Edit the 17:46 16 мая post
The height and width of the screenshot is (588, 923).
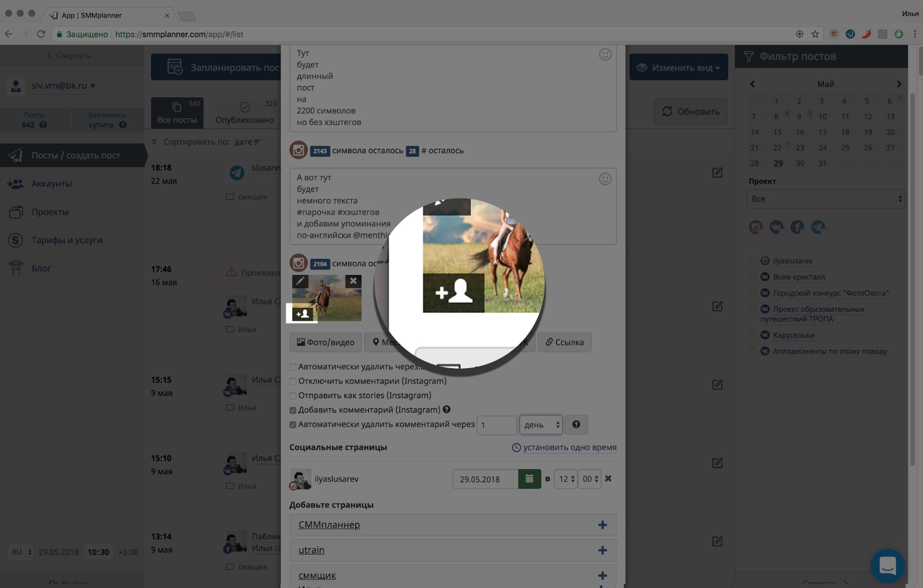717,306
